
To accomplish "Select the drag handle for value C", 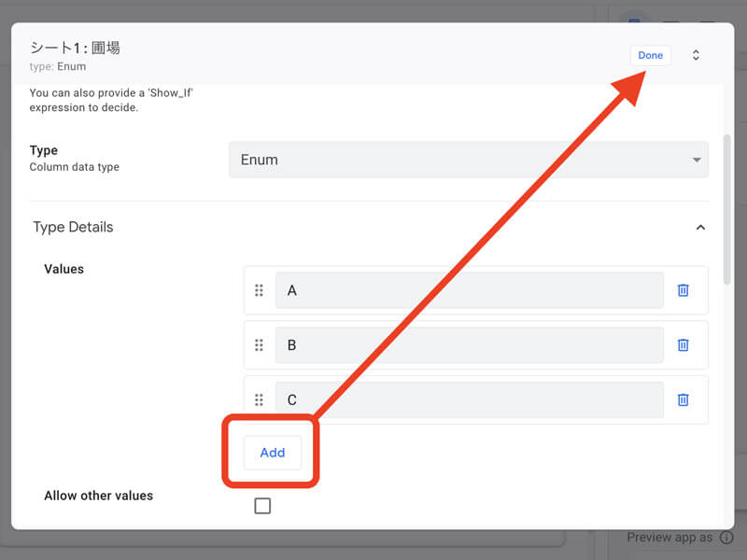I will click(259, 399).
